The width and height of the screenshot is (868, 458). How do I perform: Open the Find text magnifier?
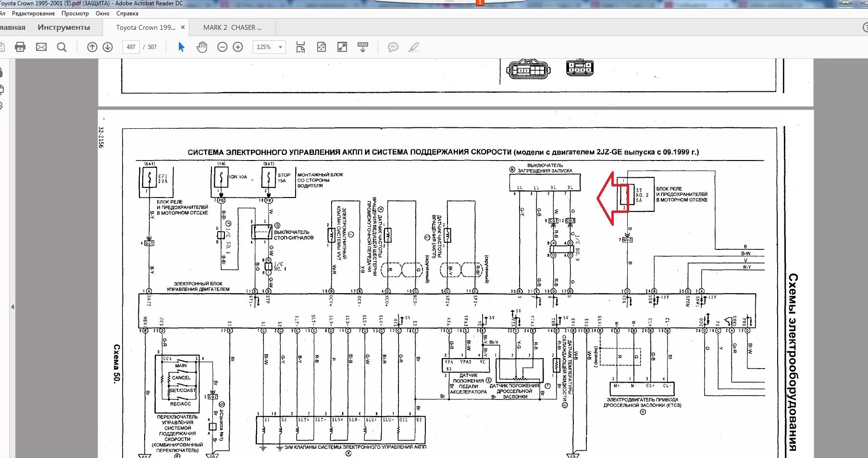click(x=62, y=47)
